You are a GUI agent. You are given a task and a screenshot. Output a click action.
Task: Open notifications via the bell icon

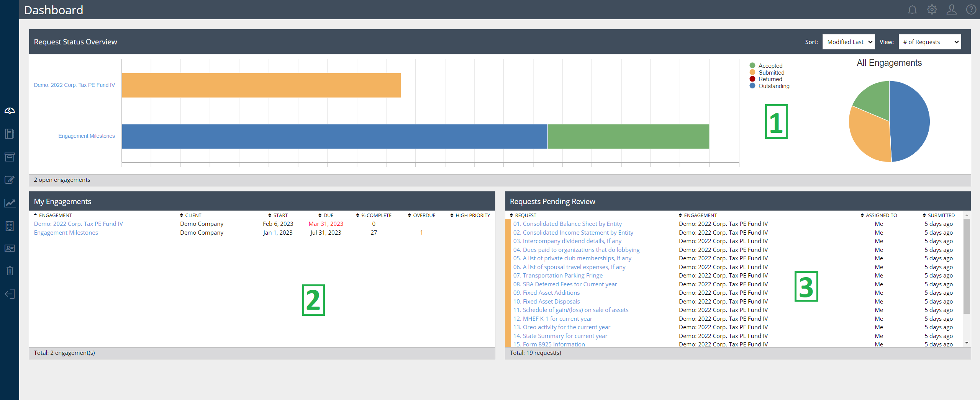pos(913,10)
